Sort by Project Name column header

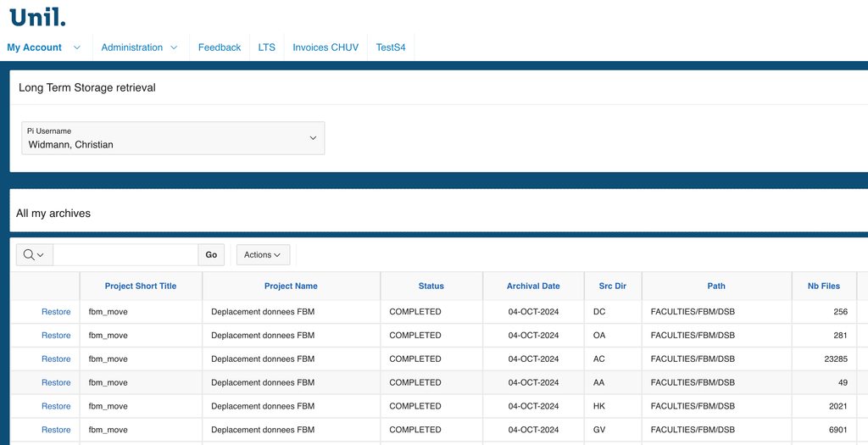[x=292, y=286]
